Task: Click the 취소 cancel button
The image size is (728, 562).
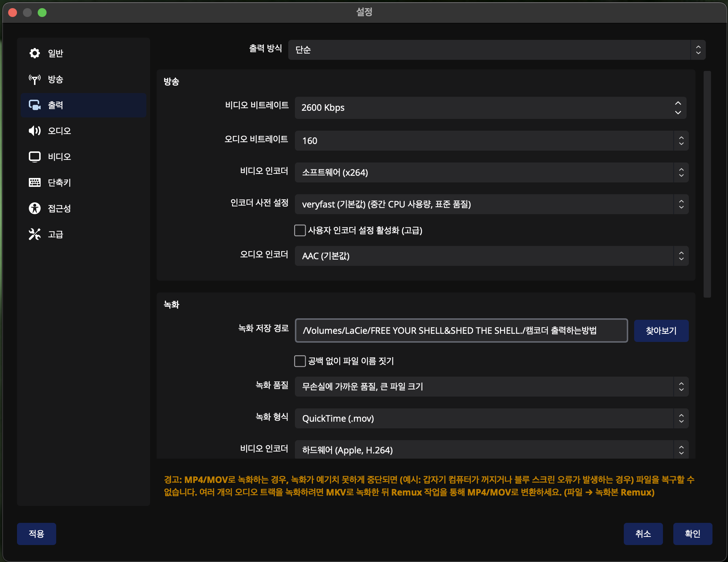Action: coord(643,534)
